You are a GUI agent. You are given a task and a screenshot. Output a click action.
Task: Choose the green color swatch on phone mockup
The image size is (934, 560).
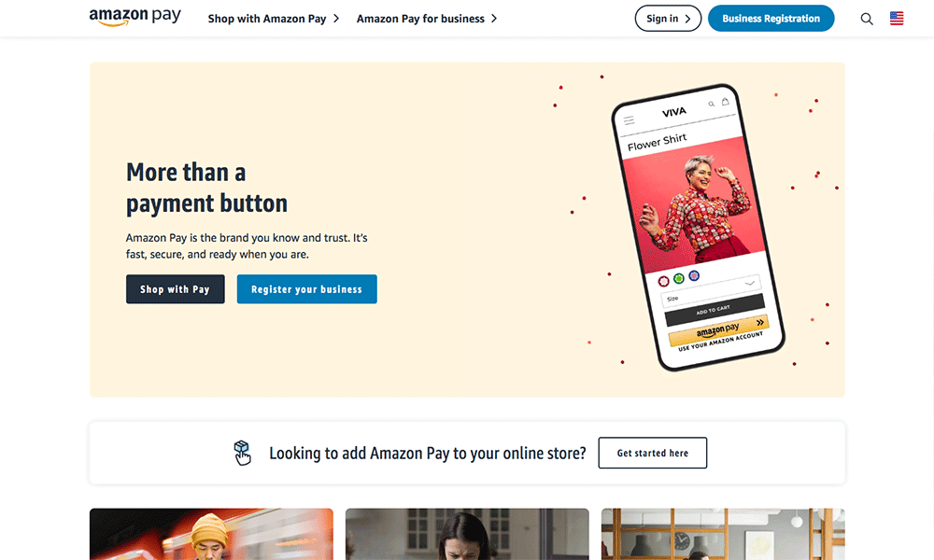(678, 278)
